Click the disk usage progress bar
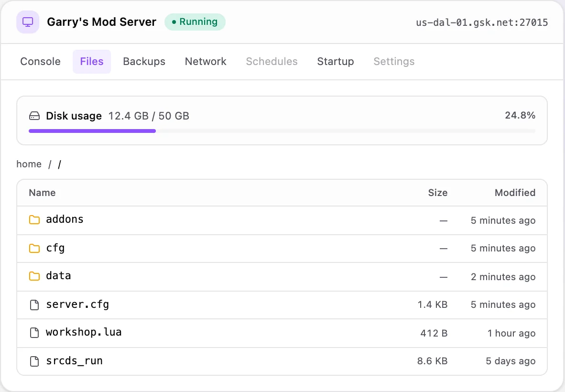 click(x=282, y=131)
